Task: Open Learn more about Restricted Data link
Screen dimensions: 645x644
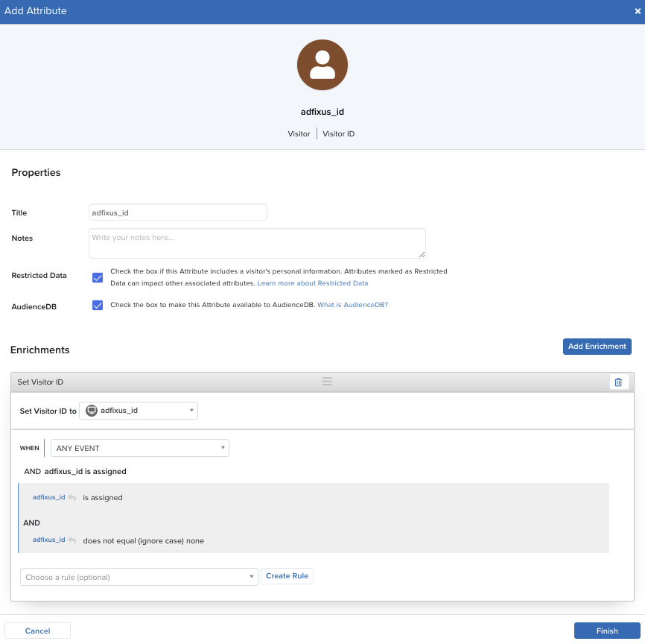Action: tap(313, 283)
